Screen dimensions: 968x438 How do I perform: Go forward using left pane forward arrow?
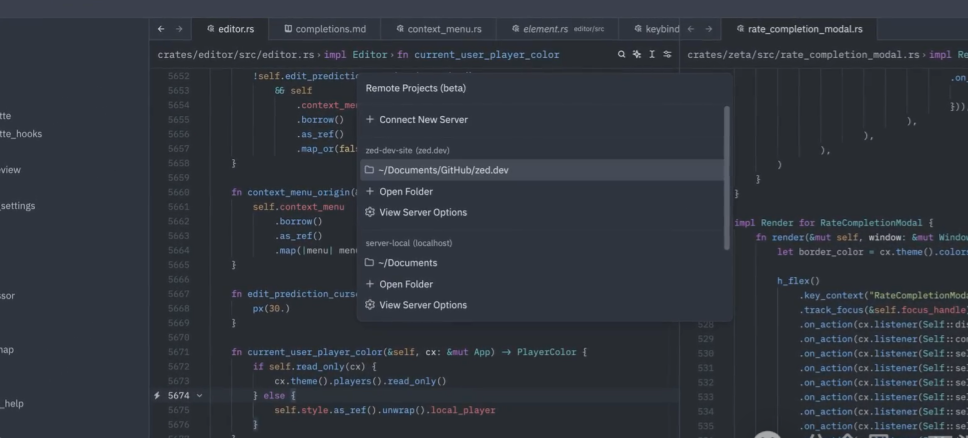pyautogui.click(x=179, y=29)
